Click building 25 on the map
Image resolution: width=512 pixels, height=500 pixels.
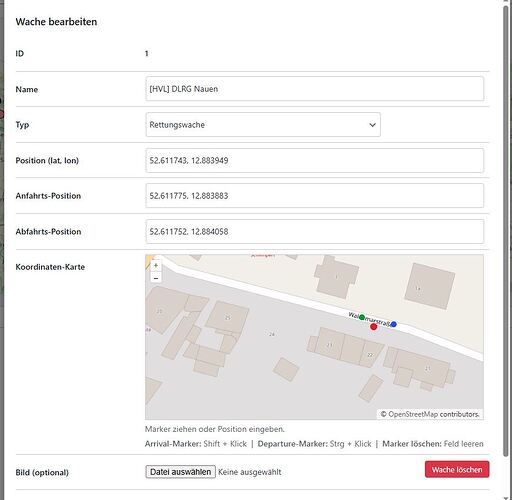(x=228, y=317)
